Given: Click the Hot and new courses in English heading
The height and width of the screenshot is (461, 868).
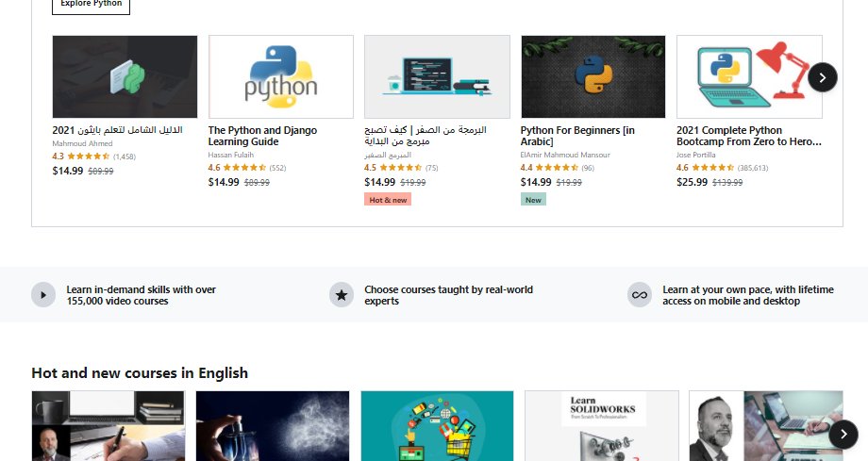Looking at the screenshot, I should click(140, 373).
